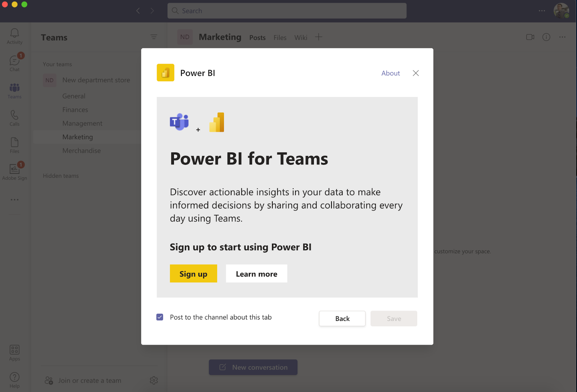
Task: Open settings and more in title bar
Action: (x=542, y=11)
